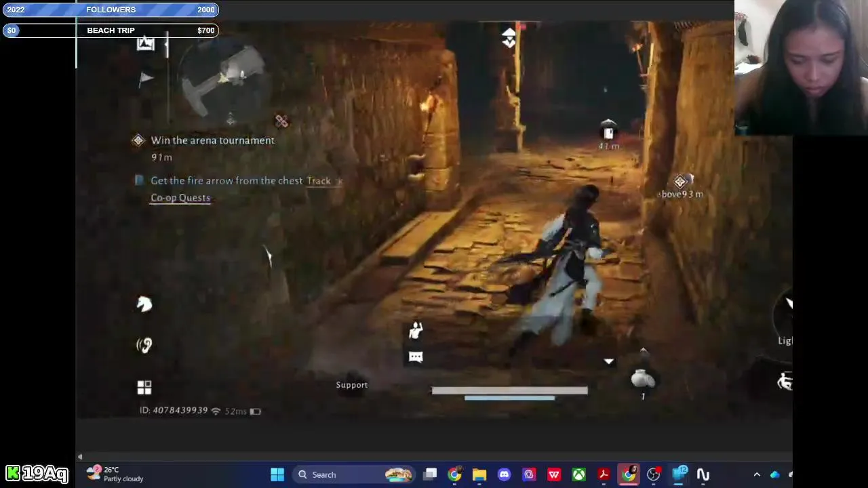The height and width of the screenshot is (488, 868).
Task: Click the flag marker icon beside minimap
Action: click(145, 79)
